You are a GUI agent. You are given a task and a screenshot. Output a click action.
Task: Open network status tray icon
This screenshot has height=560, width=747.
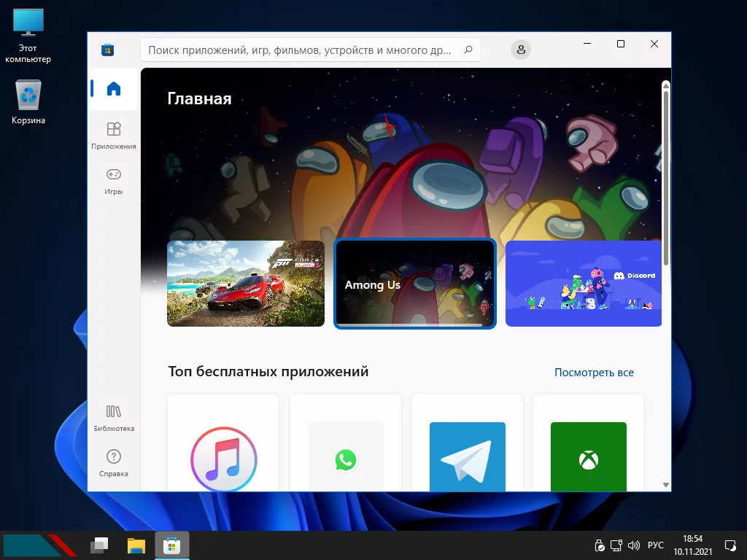pyautogui.click(x=616, y=545)
